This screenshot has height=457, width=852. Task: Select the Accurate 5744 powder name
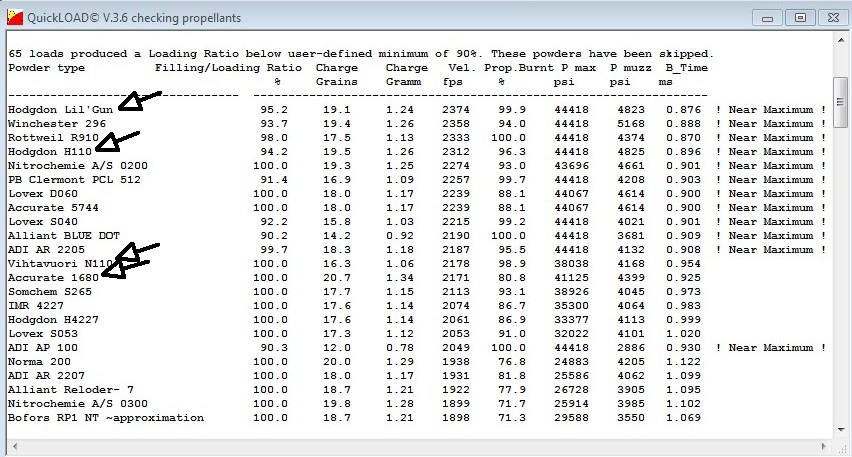[53, 208]
